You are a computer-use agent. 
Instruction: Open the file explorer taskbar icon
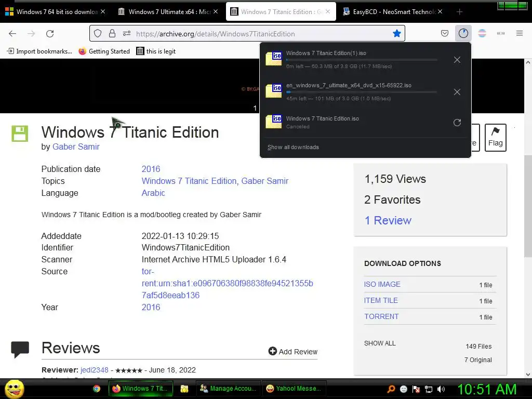pyautogui.click(x=184, y=389)
